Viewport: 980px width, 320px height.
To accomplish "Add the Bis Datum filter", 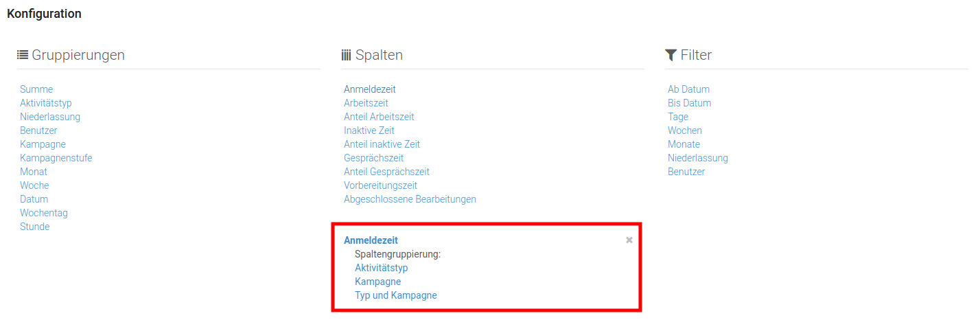I will [690, 103].
